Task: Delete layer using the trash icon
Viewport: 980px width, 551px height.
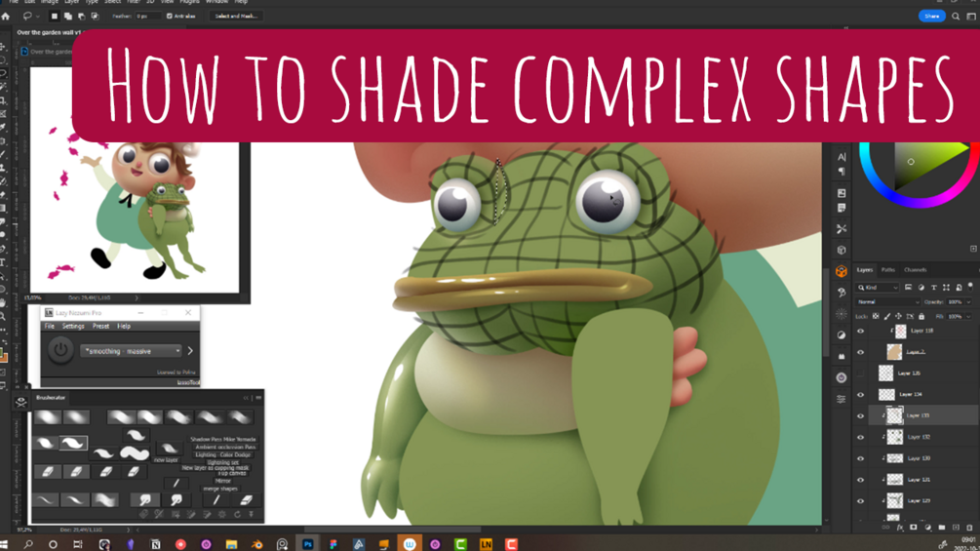Action: pyautogui.click(x=969, y=528)
